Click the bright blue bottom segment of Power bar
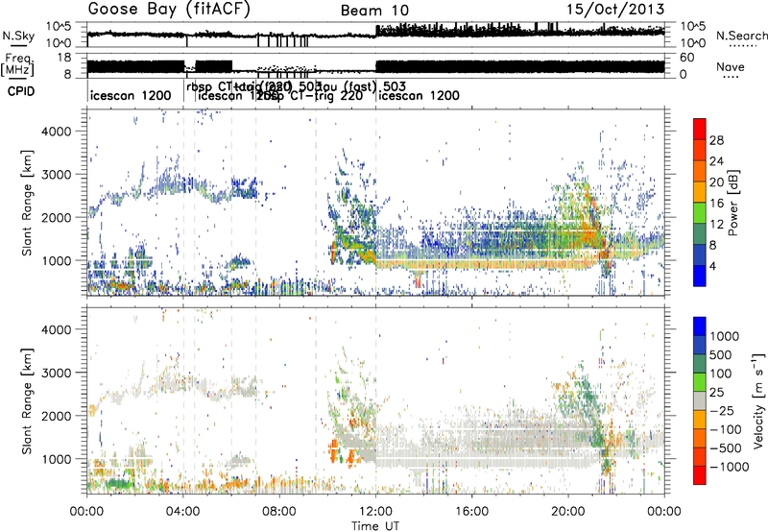This screenshot has width=768, height=532. [x=700, y=276]
